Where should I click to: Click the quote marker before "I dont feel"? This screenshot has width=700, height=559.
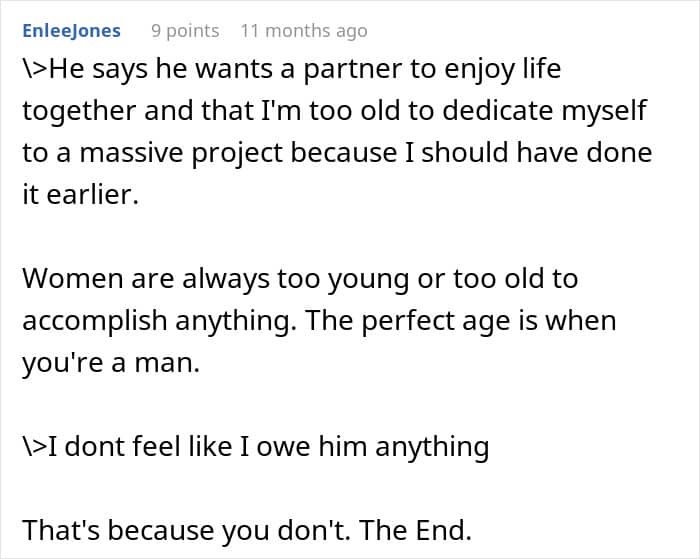click(34, 447)
